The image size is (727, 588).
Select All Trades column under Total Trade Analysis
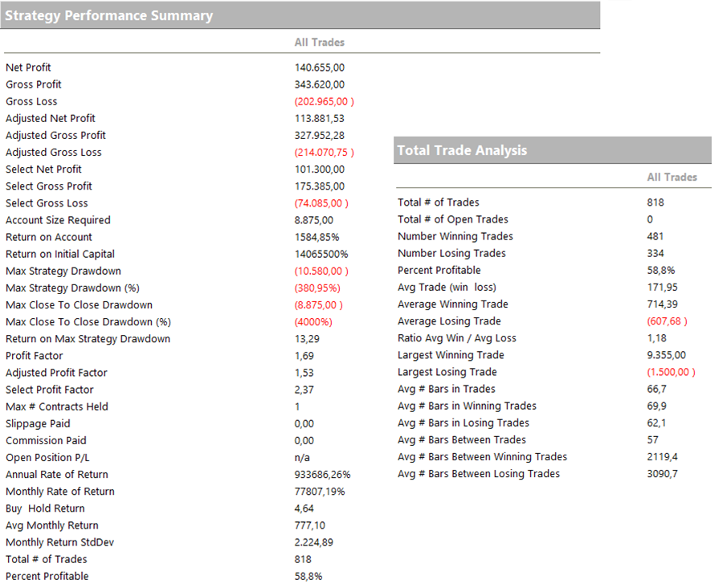point(672,177)
